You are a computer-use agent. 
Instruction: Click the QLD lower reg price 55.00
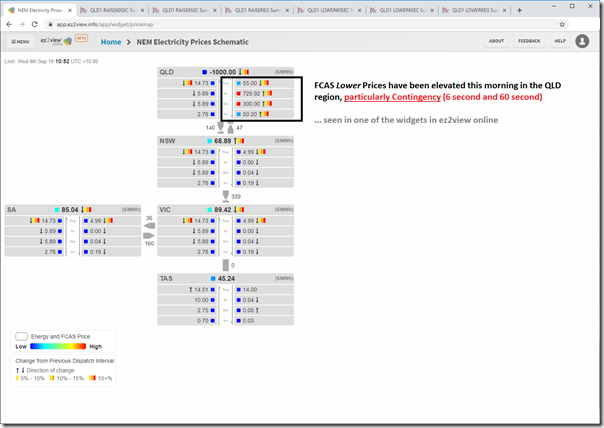click(x=250, y=83)
